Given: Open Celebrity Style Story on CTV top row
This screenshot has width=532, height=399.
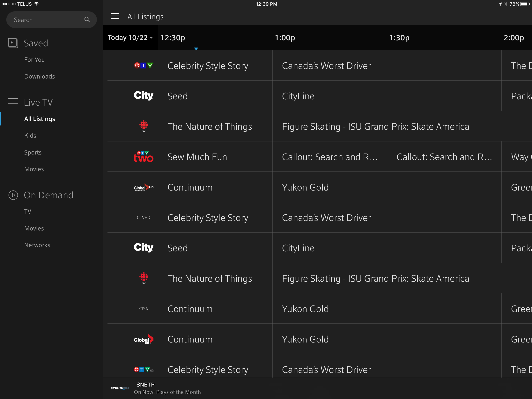Looking at the screenshot, I should (x=215, y=65).
